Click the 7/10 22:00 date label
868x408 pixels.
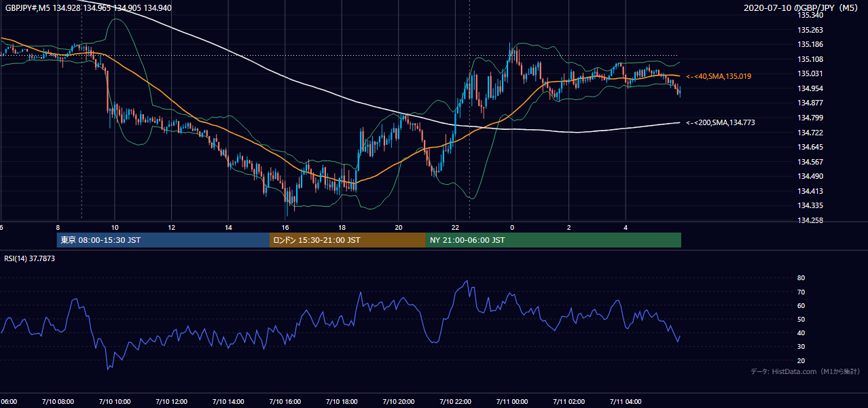tap(456, 401)
